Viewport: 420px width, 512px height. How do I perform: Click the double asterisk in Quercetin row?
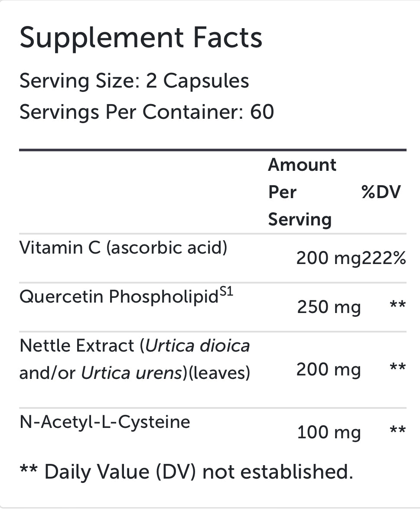(397, 305)
